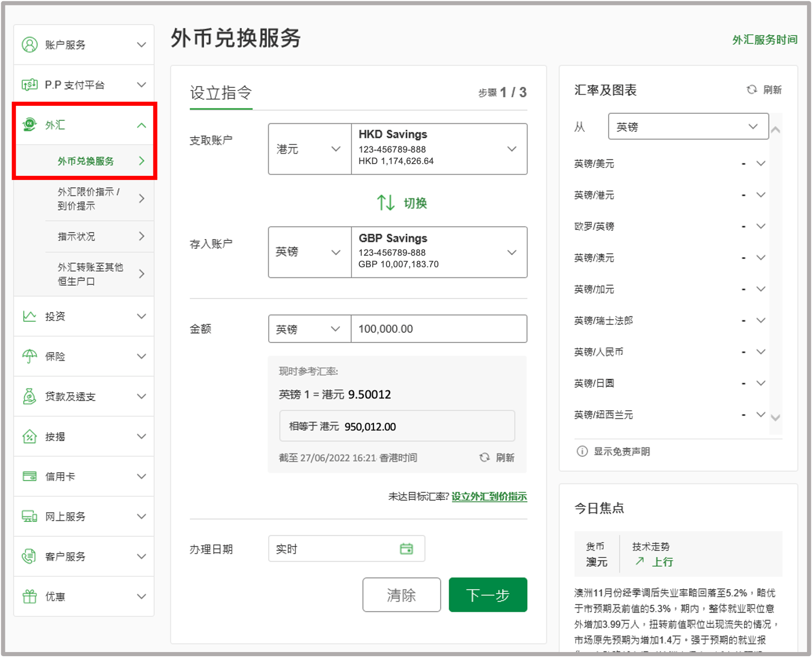The image size is (812, 657).
Task: Click the P.P 支付平台 payment icon
Action: coord(30,85)
